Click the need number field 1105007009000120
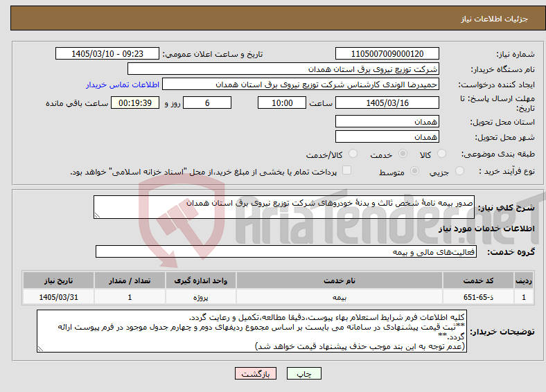 pyautogui.click(x=387, y=53)
